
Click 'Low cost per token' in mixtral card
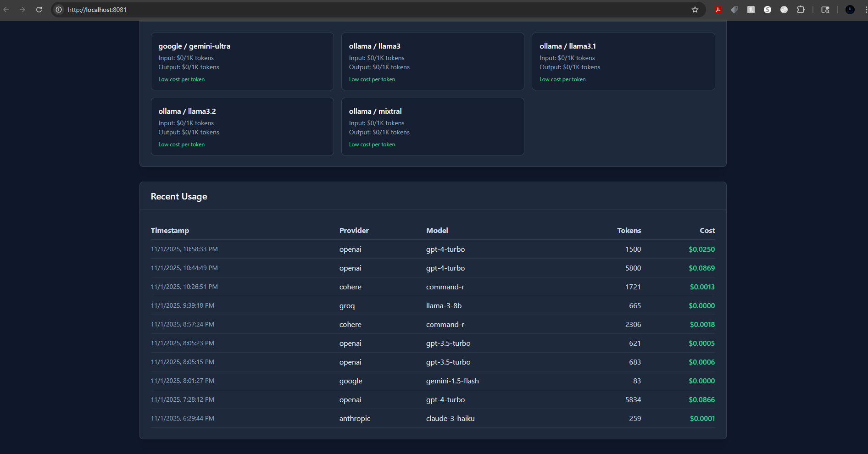click(372, 144)
